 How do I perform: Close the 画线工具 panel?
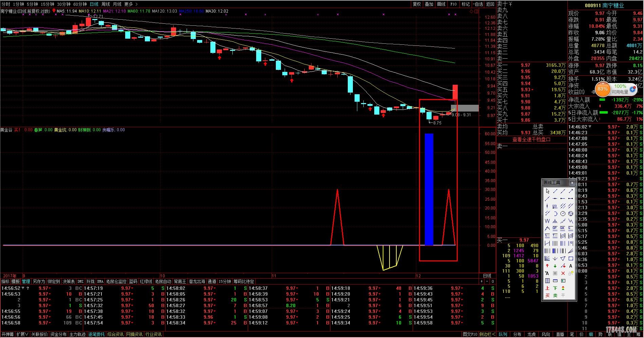point(572,183)
